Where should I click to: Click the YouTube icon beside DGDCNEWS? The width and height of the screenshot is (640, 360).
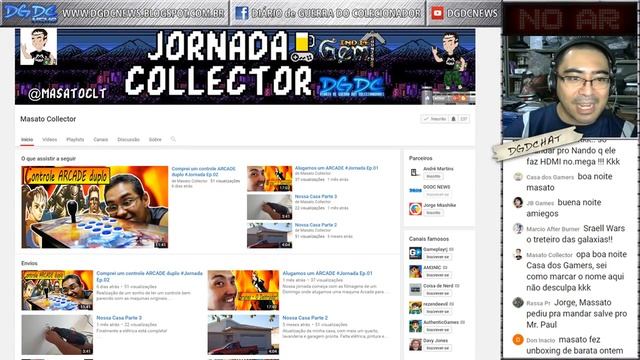point(438,13)
